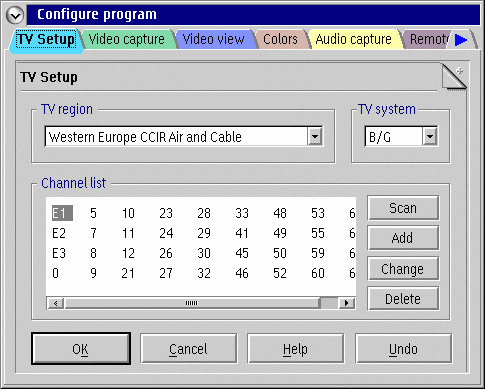This screenshot has width=485, height=389.
Task: Delete the selected channel
Action: (x=403, y=299)
